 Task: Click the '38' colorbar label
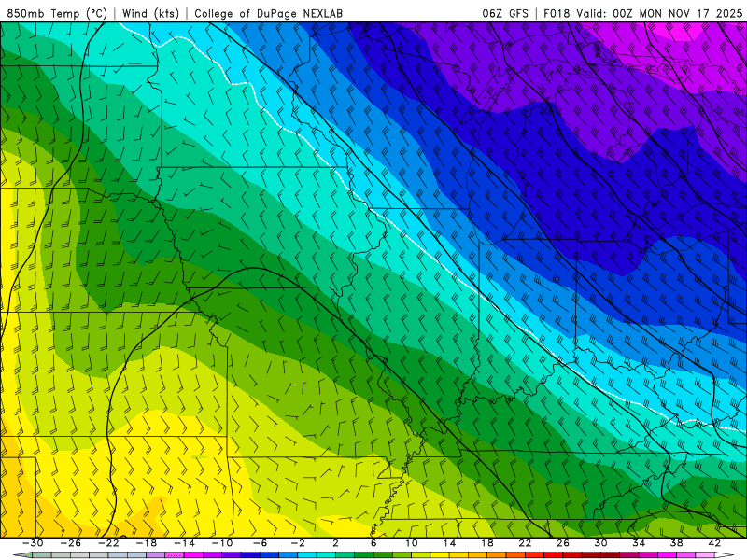pyautogui.click(x=676, y=543)
